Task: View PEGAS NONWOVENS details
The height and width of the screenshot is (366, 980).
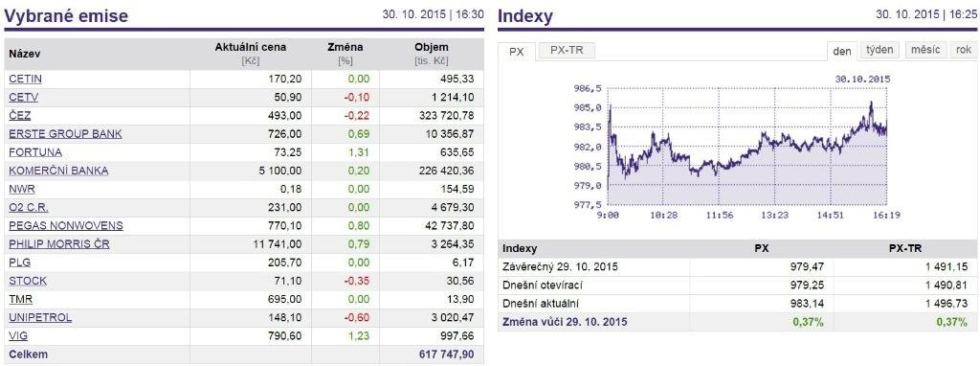Action: point(66,225)
